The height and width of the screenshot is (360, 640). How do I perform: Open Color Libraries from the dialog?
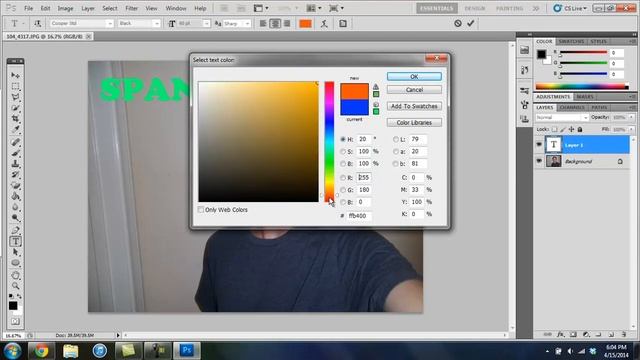coord(414,122)
